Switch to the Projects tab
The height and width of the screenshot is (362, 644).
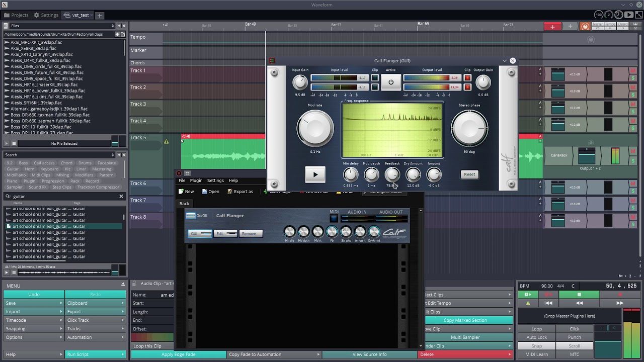point(16,15)
